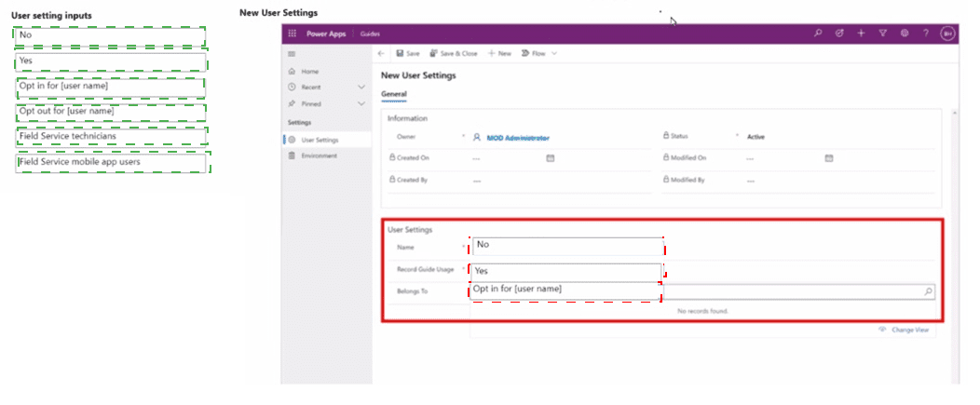
Task: Click the person icon beside MOD Administrator
Action: [477, 137]
